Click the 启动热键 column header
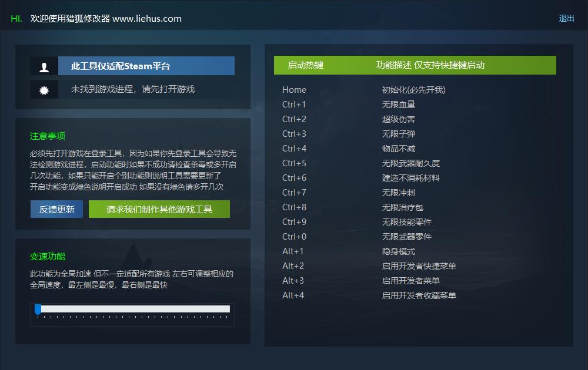588x370 pixels. click(306, 65)
